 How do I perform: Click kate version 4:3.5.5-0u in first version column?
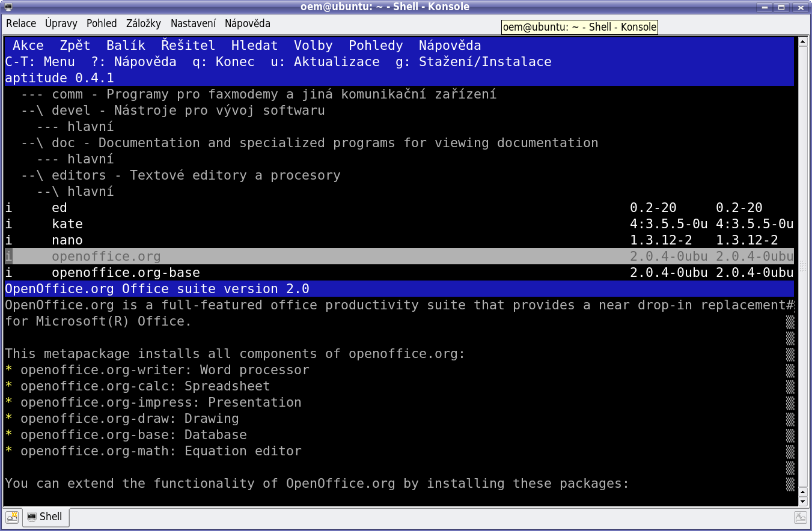(x=669, y=224)
